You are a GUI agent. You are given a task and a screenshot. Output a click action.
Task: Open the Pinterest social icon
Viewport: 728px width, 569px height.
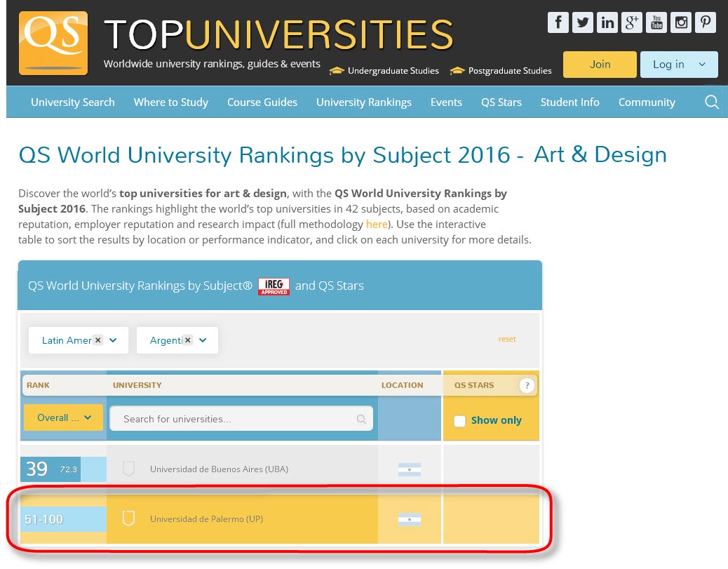point(706,22)
